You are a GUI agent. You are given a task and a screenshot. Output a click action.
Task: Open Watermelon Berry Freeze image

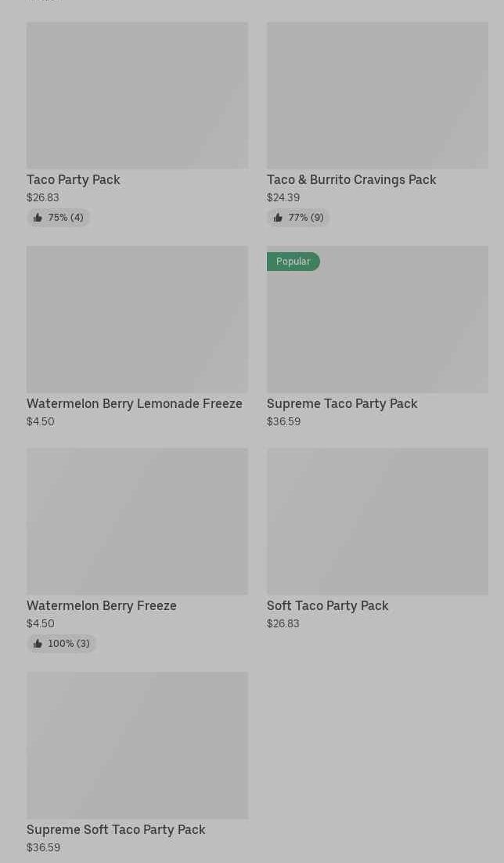tap(137, 522)
